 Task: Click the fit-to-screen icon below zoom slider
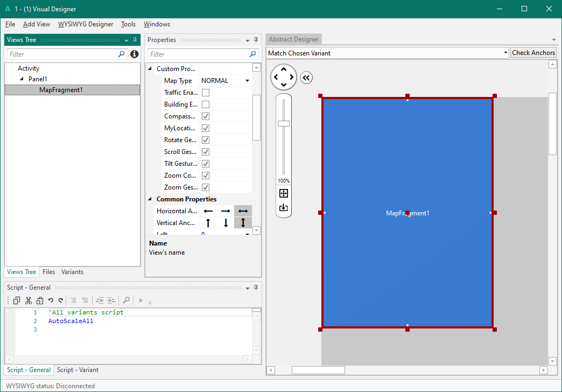click(x=284, y=194)
